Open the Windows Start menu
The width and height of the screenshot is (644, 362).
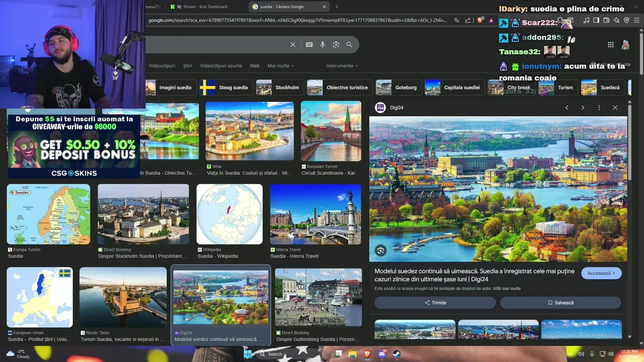click(x=248, y=354)
